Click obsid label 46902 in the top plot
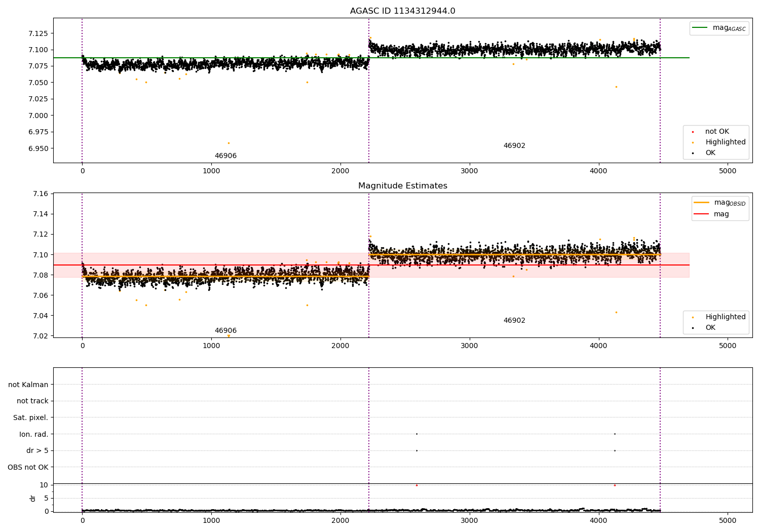The image size is (760, 532). [x=514, y=146]
